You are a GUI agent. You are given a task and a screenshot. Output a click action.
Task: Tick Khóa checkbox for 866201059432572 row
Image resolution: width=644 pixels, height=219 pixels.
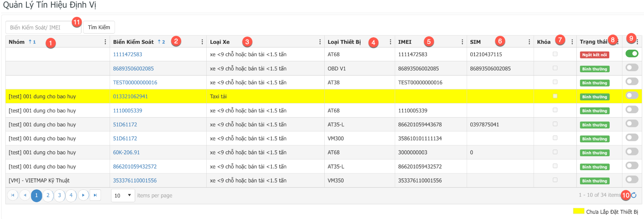point(555,166)
